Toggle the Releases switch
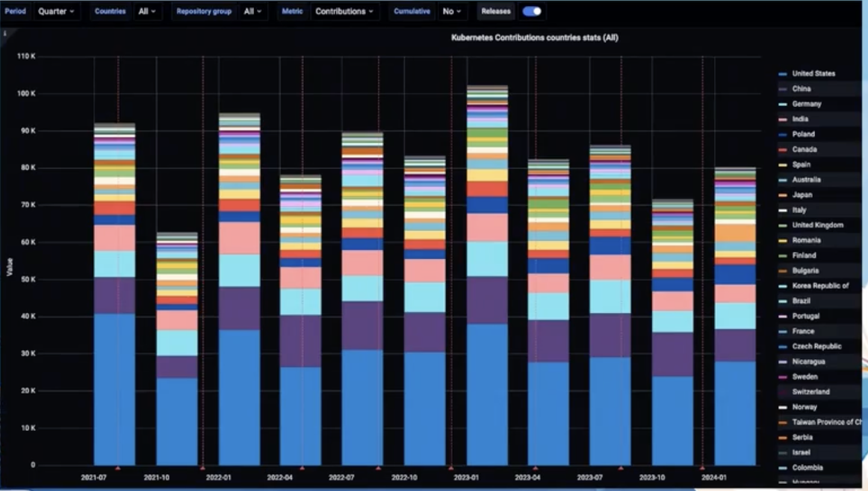 [532, 11]
